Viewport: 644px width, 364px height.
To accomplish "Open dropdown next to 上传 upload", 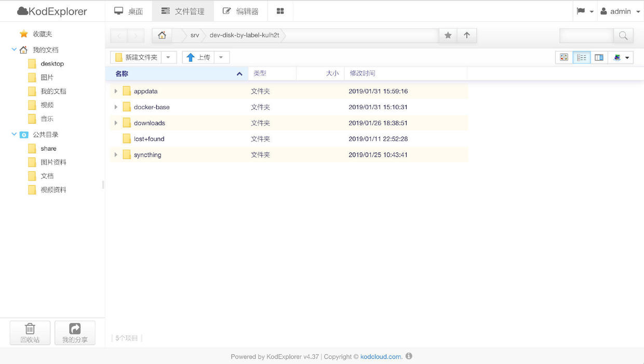I will tap(221, 57).
